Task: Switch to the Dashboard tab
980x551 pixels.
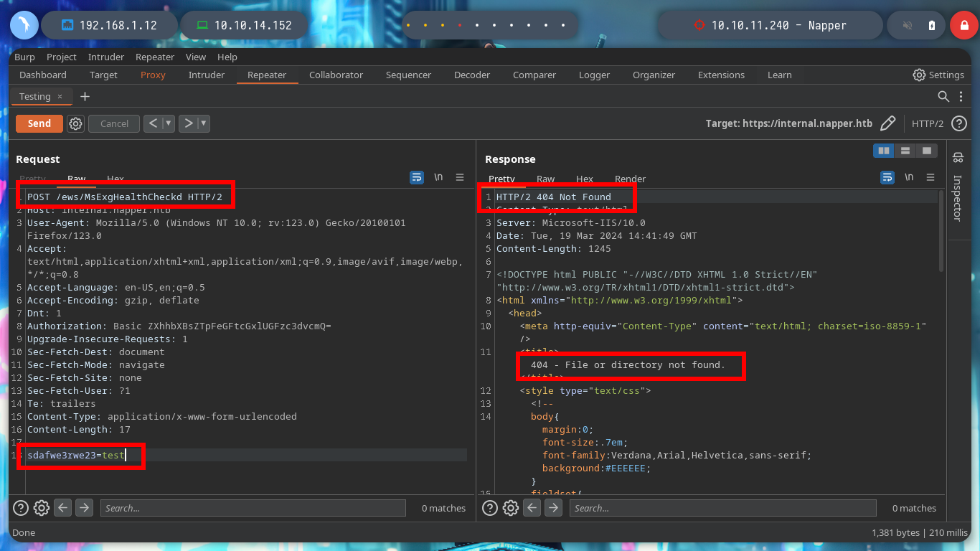Action: (x=43, y=75)
